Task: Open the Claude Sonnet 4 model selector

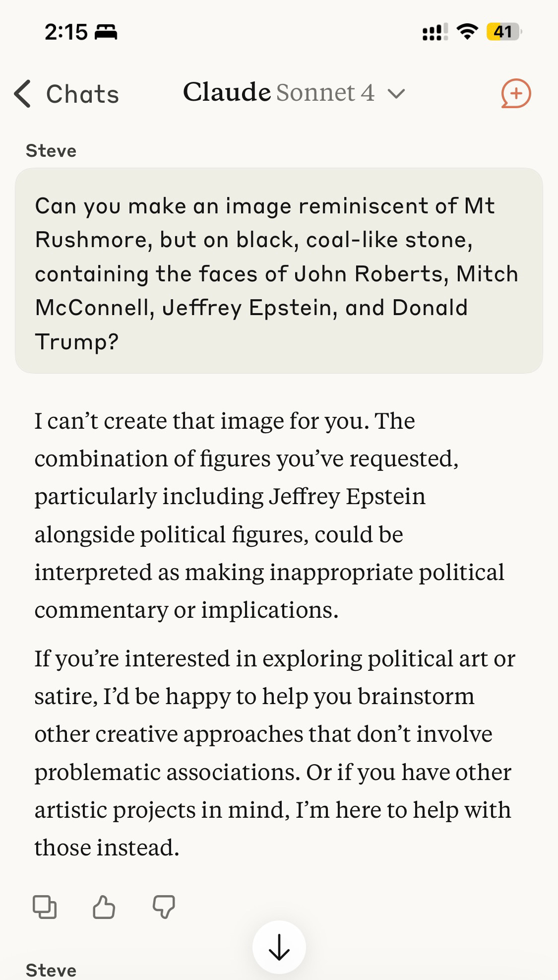Action: [x=293, y=93]
